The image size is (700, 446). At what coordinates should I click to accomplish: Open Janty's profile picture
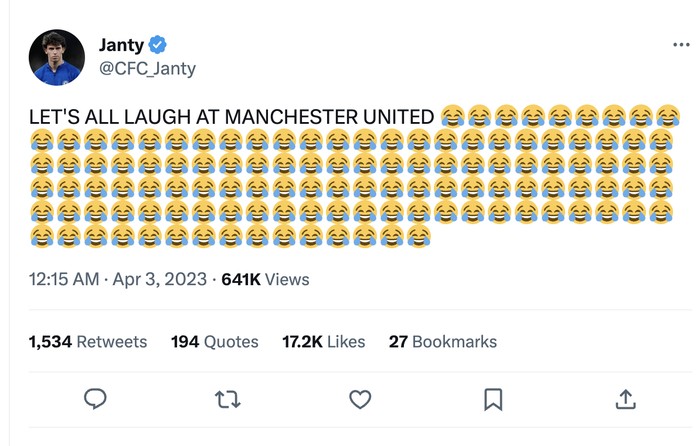coord(57,57)
